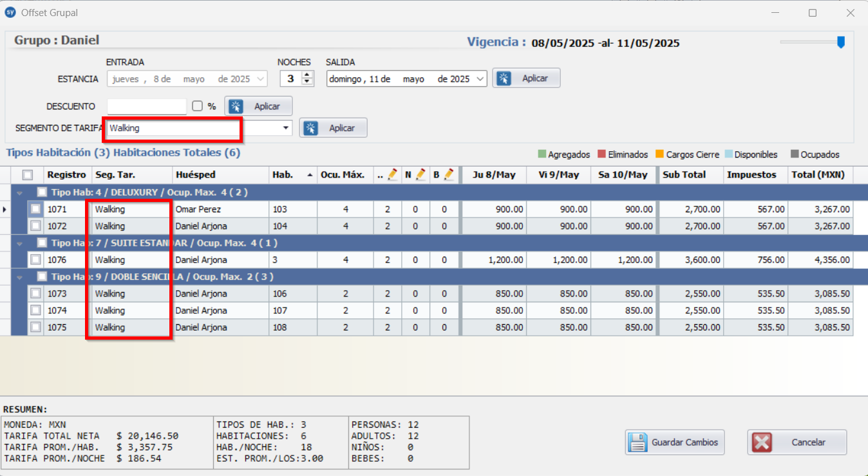868x476 pixels.
Task: Click the app logo icon in title bar
Action: [10, 13]
